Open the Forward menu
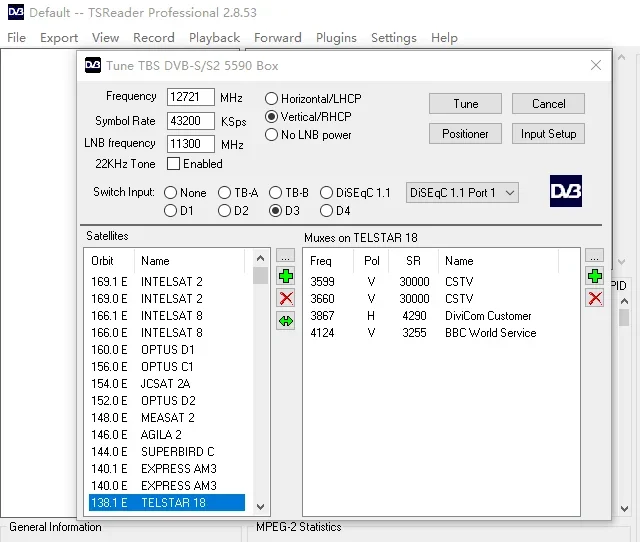The image size is (640, 542). pyautogui.click(x=278, y=38)
